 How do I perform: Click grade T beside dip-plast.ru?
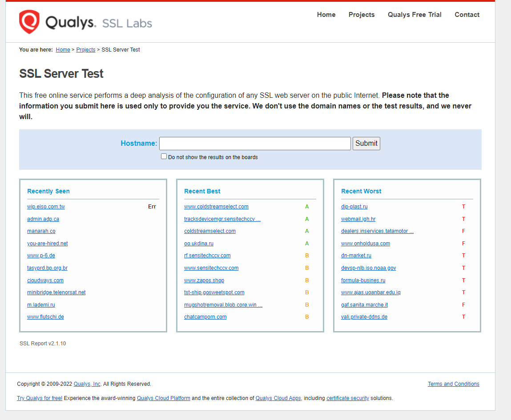pos(463,206)
